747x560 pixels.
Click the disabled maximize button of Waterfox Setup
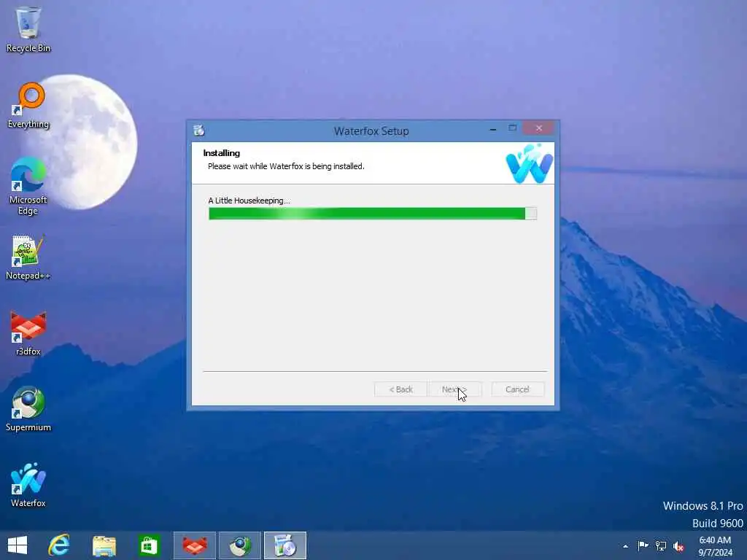513,128
